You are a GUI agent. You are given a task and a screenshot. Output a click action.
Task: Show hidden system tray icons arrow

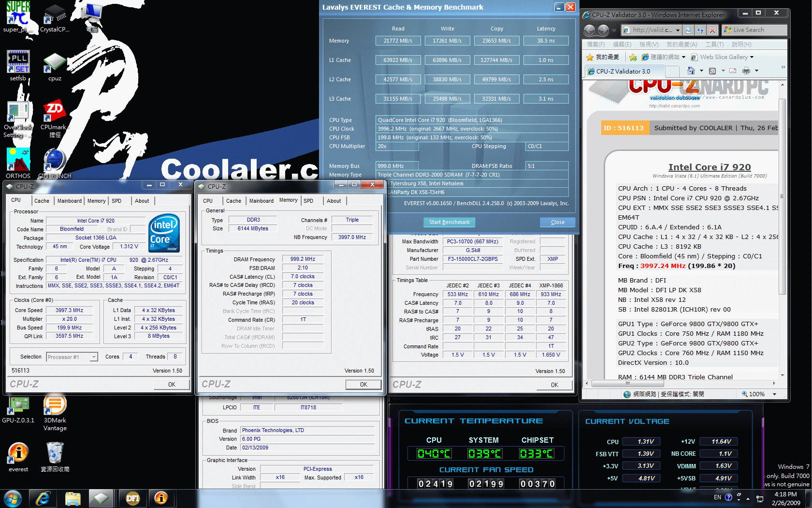coord(748,498)
